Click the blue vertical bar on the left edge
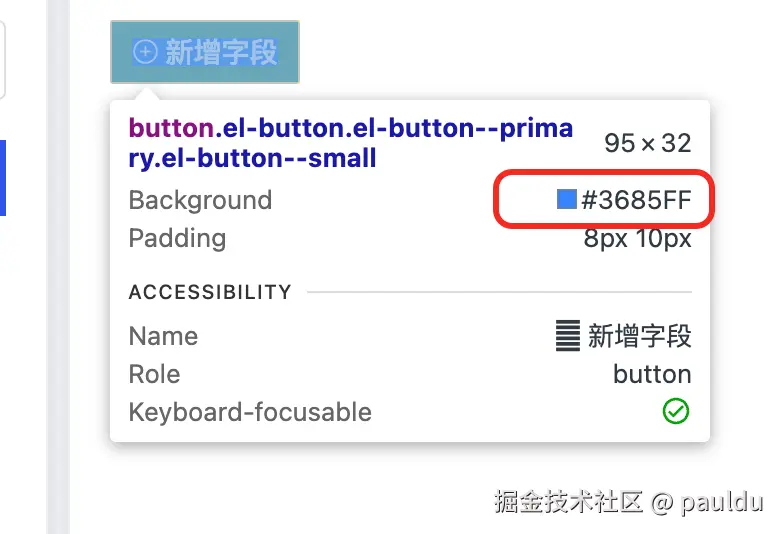The height and width of the screenshot is (534, 782). [x=2, y=177]
